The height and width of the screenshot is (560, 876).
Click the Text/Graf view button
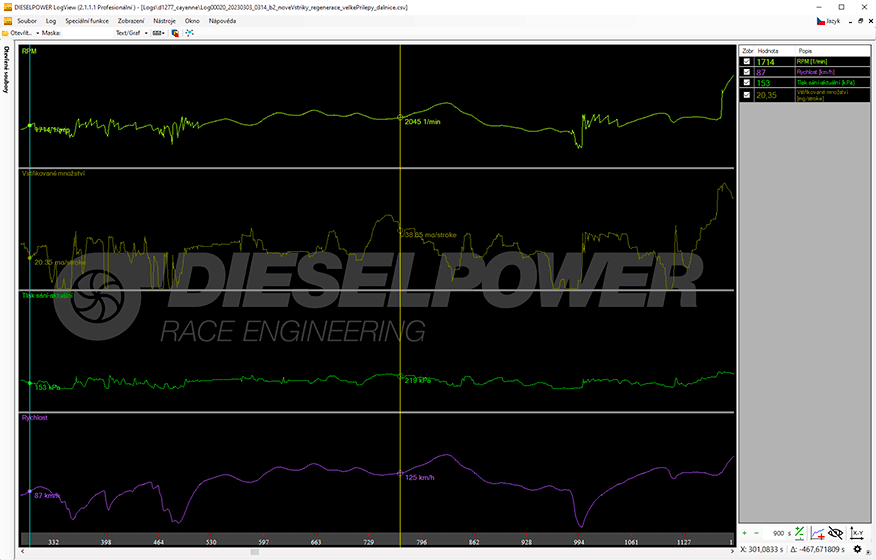pos(128,33)
